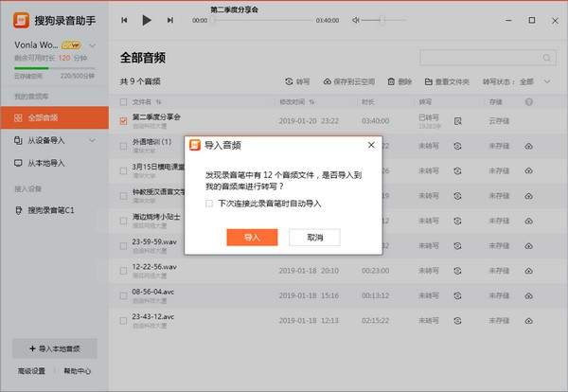
Task: Click the 导入本地音频 button
Action: point(55,348)
